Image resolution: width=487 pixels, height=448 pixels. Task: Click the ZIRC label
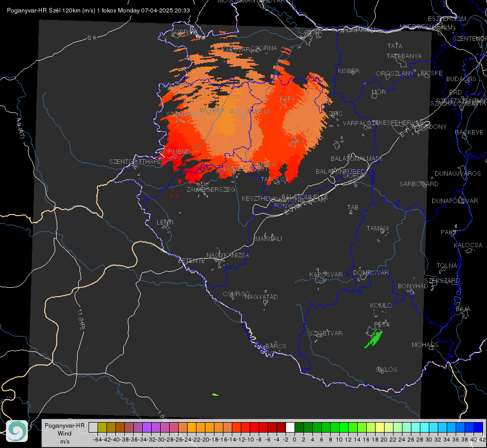coord(336,113)
